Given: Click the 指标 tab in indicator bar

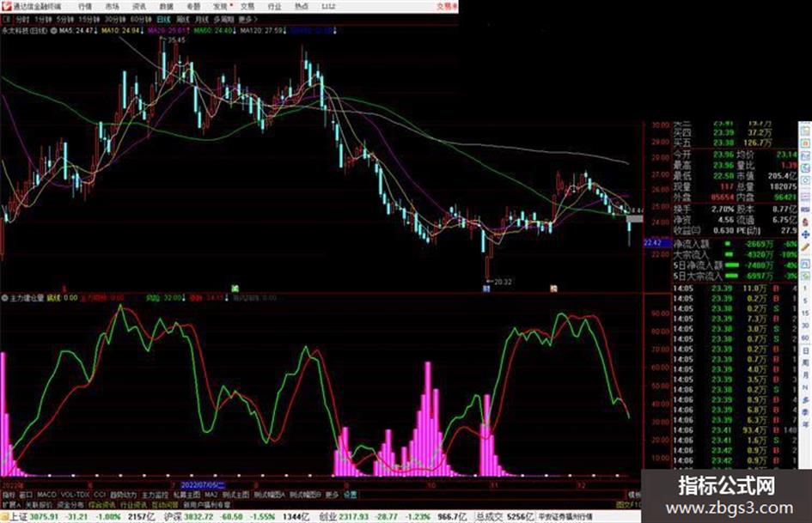Looking at the screenshot, I should click(9, 495).
